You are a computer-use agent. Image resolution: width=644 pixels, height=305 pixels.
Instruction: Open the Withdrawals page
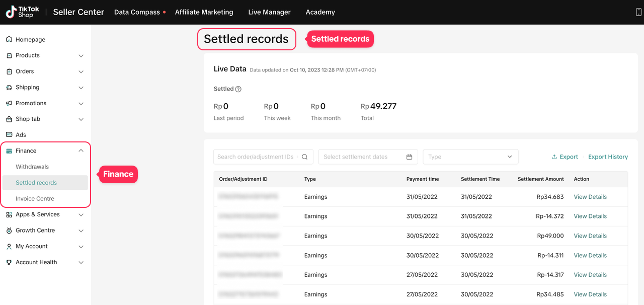32,167
